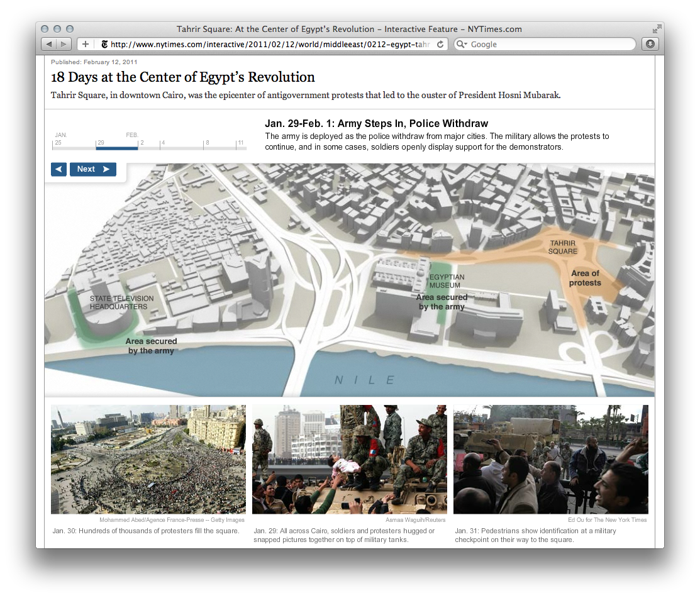
Task: Click inside the Google search field
Action: click(x=535, y=44)
